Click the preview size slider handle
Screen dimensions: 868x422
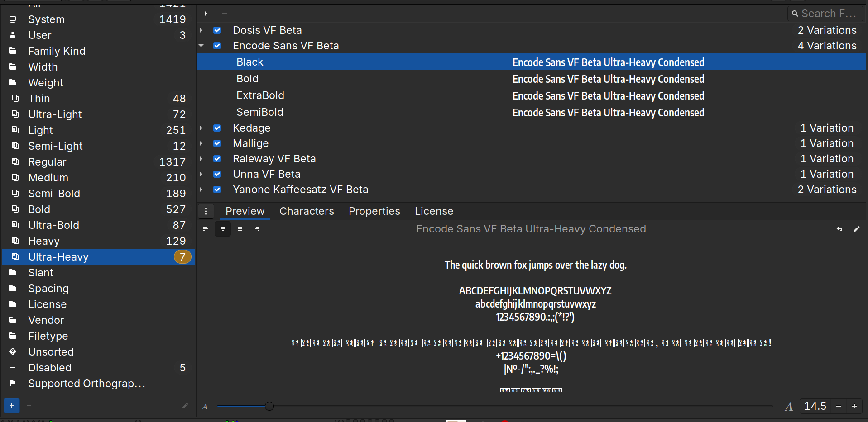(x=269, y=406)
